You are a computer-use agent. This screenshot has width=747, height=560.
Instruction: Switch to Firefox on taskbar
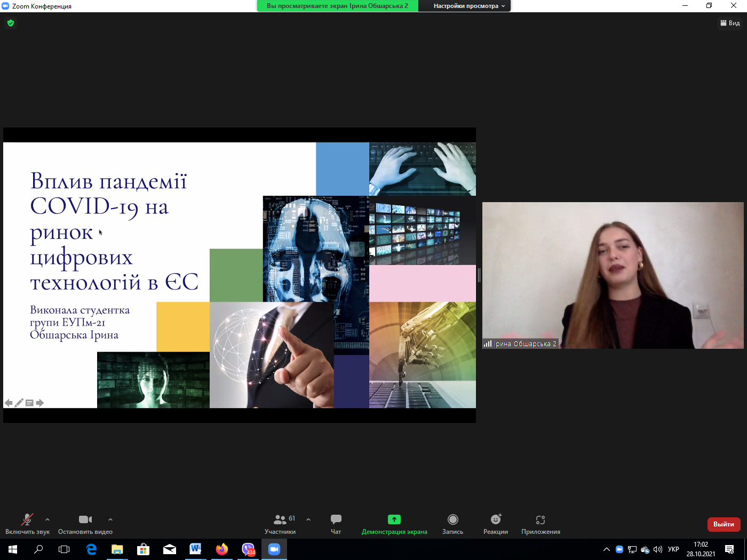(221, 549)
